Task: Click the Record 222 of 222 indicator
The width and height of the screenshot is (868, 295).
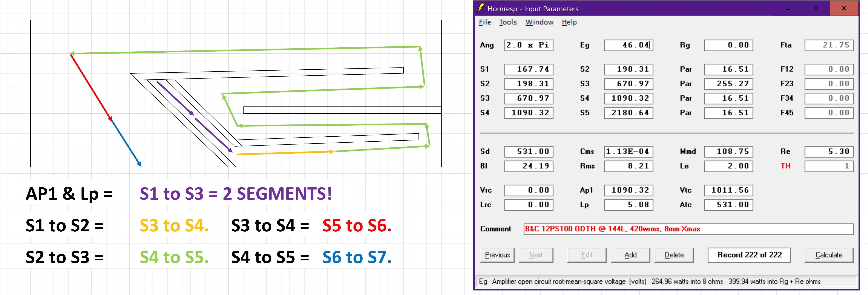Action: click(749, 255)
